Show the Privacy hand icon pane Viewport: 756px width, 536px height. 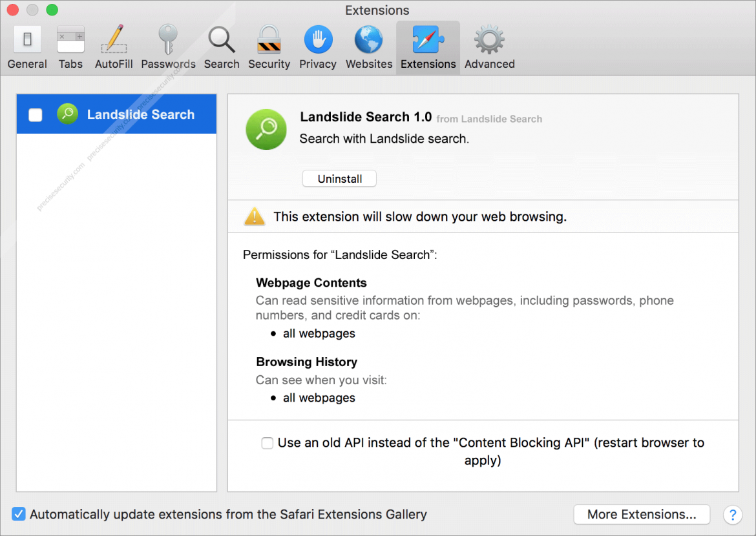tap(317, 47)
